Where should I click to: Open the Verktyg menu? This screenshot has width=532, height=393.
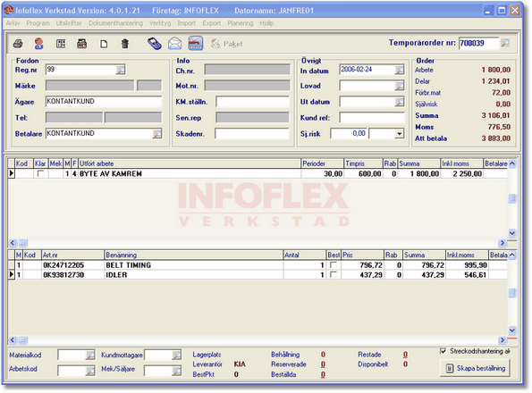click(160, 23)
